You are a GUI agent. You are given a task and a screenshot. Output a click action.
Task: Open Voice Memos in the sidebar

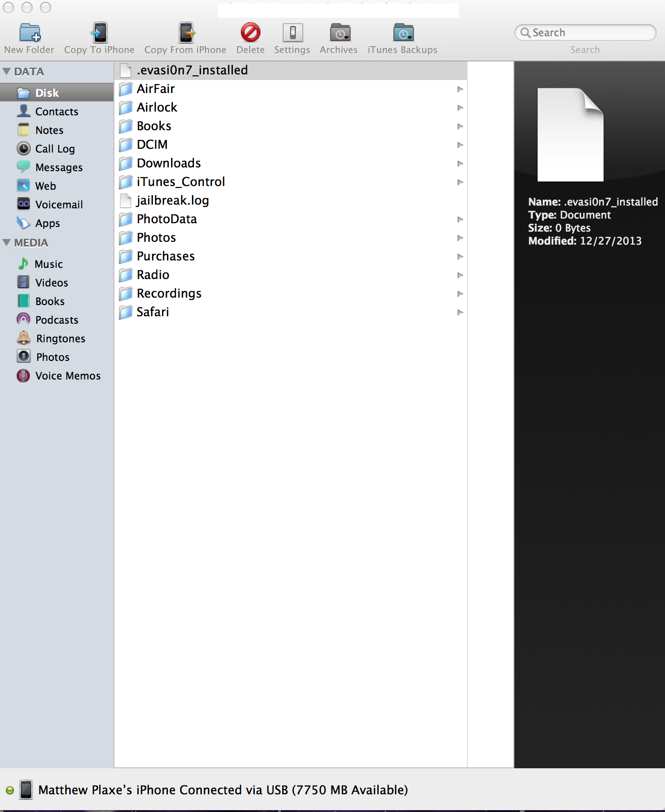pyautogui.click(x=57, y=375)
